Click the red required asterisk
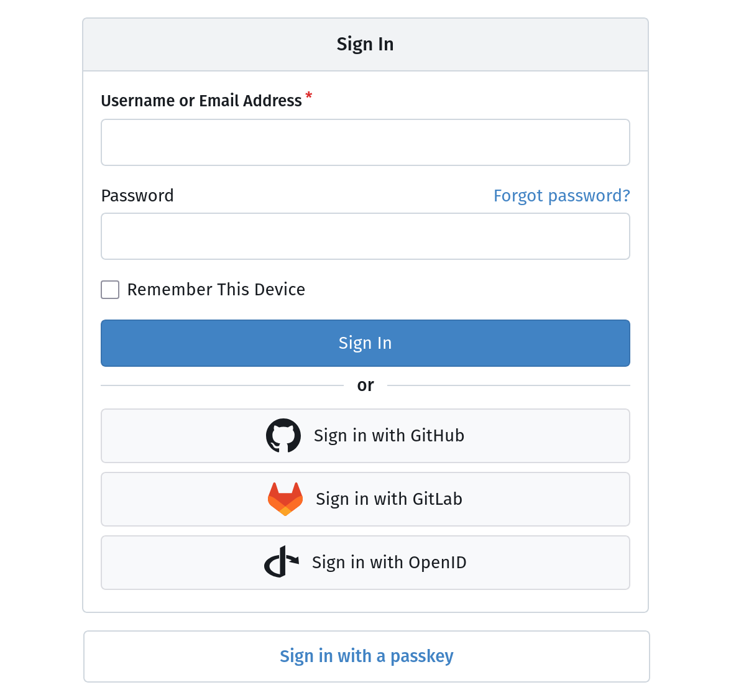 click(x=309, y=96)
